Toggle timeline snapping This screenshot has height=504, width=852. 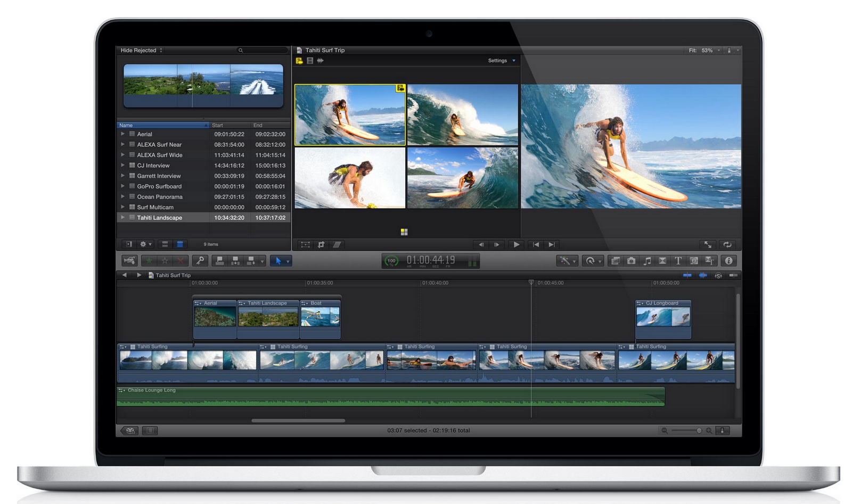733,275
